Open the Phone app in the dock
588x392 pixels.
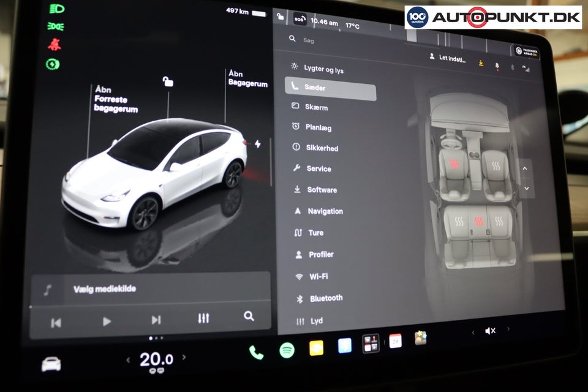(x=257, y=352)
